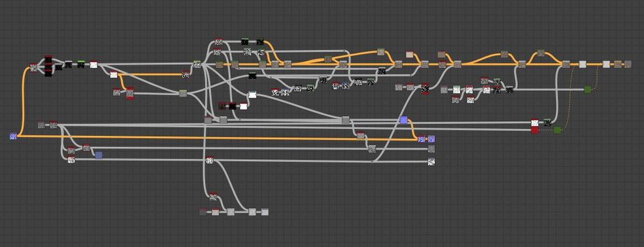This screenshot has height=247, width=644.
Task: Click the rightmost blue normal-map node
Action: point(431,139)
